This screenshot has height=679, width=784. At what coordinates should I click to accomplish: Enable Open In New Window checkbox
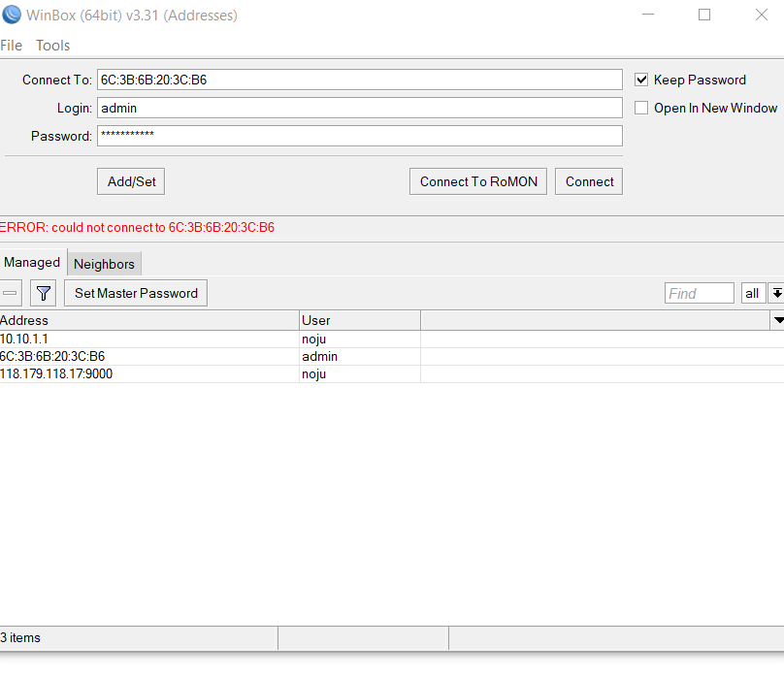point(641,108)
